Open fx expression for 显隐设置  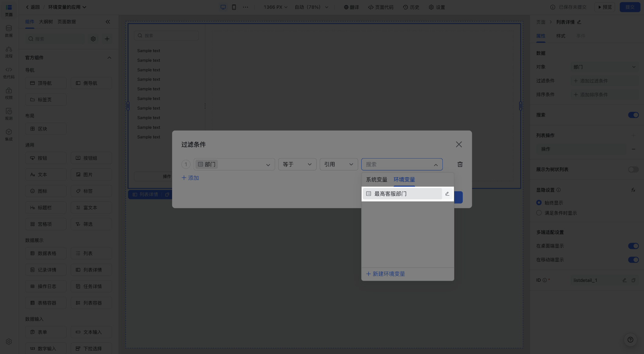coord(633,190)
